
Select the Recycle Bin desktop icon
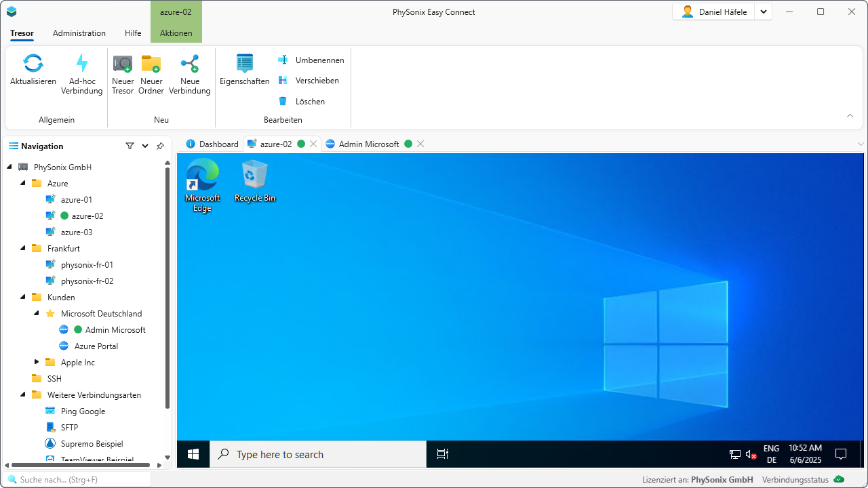point(254,180)
